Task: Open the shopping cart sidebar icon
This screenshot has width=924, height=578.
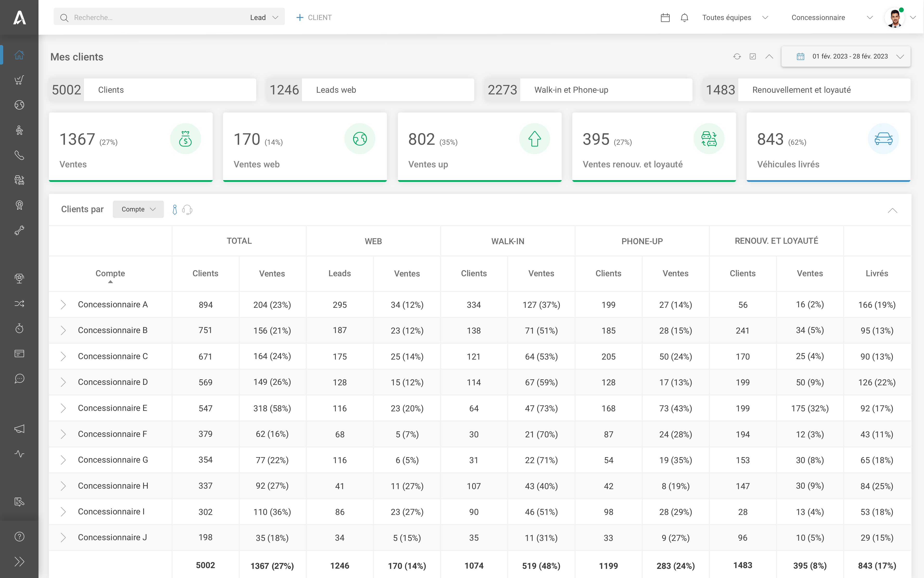Action: pos(19,80)
